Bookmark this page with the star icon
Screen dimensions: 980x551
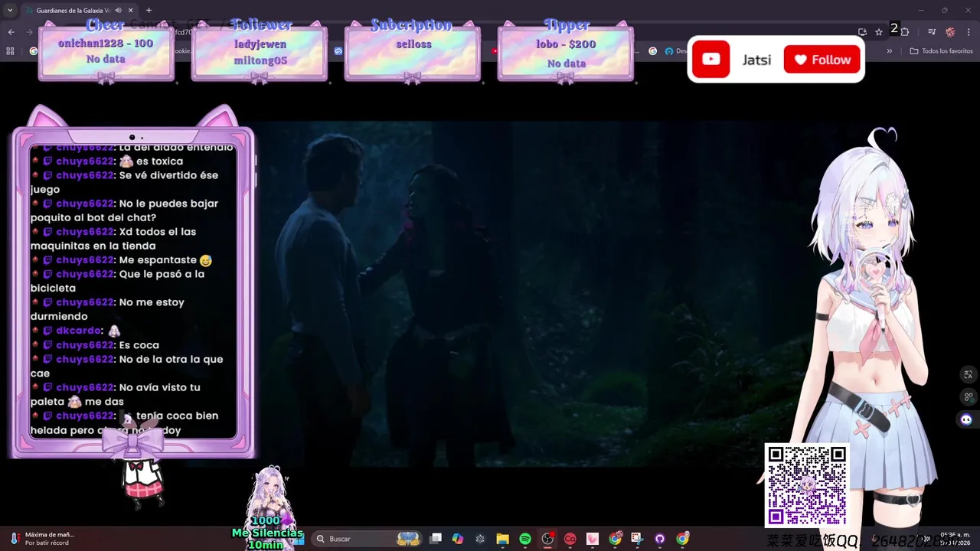click(879, 32)
